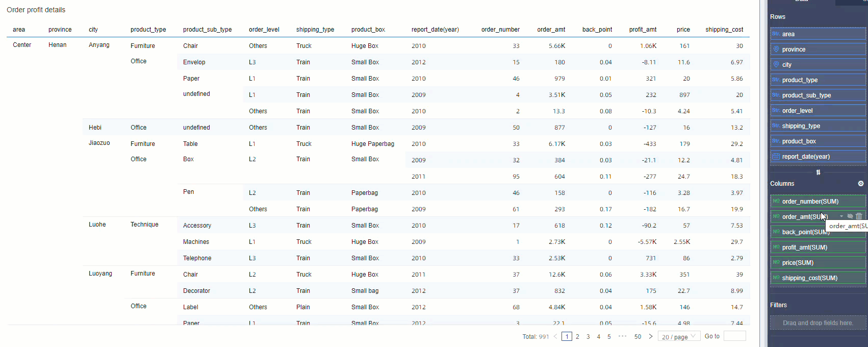Image resolution: width=868 pixels, height=347 pixels.
Task: Click the Telephone sub type cell
Action: 197,258
